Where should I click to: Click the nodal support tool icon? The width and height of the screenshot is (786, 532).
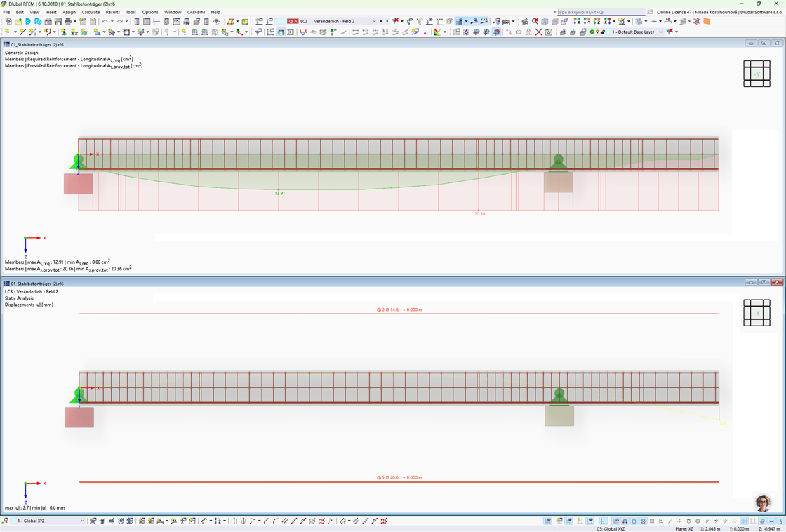click(x=64, y=32)
